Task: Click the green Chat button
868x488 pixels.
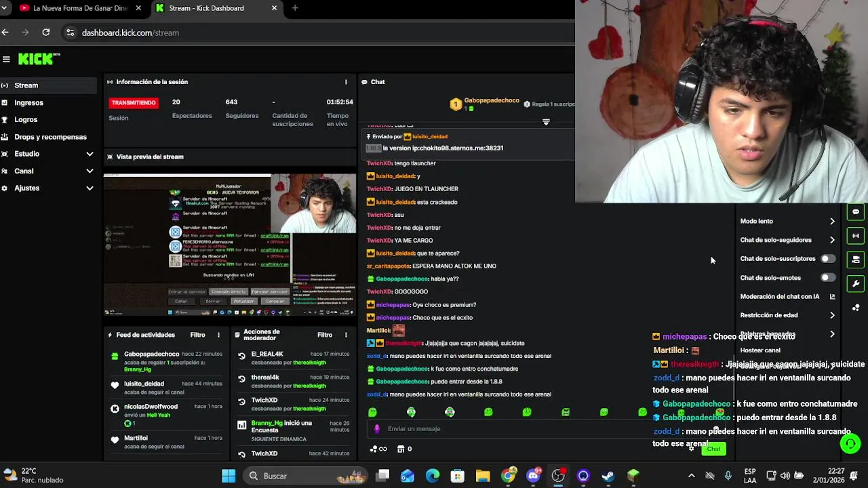Action: click(x=713, y=449)
